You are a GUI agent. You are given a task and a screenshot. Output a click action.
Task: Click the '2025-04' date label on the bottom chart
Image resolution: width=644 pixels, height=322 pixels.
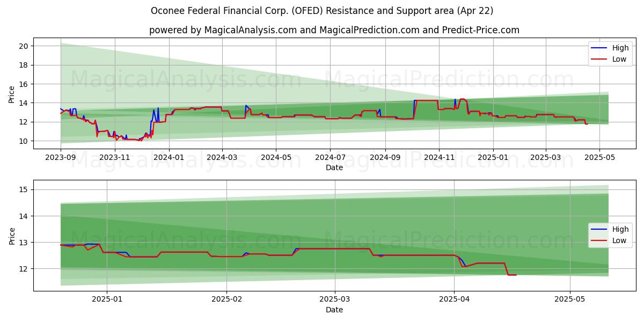(x=454, y=300)
